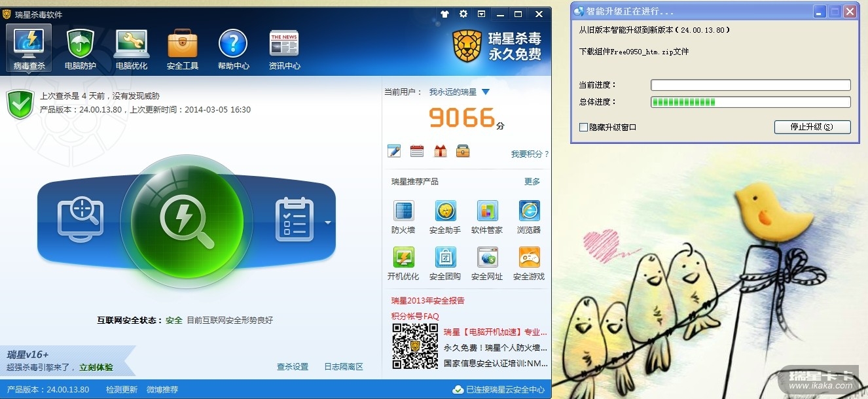Viewport: 868px width, 399px height.
Task: Click 瑞星v16+ promo banner heading
Action: click(x=28, y=355)
